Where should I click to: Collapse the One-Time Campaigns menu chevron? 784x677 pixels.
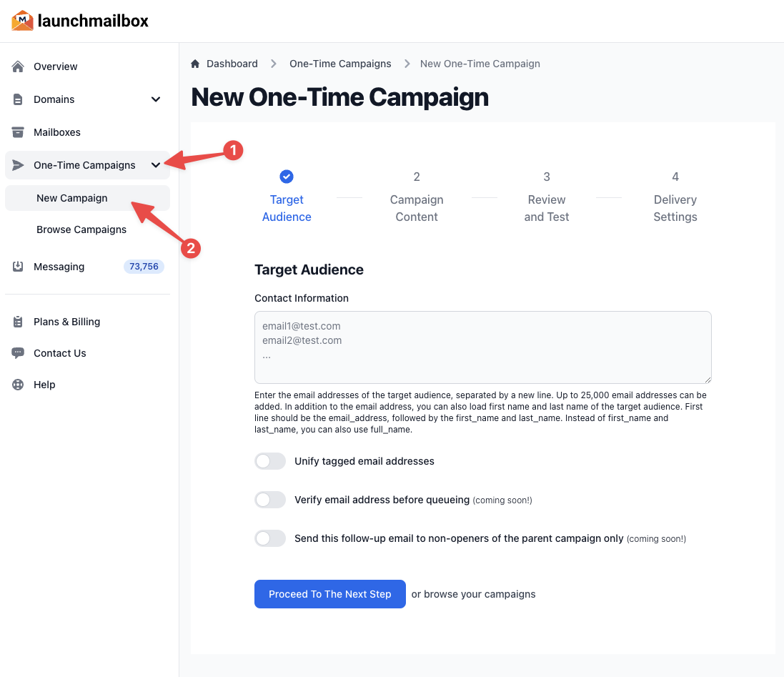156,164
